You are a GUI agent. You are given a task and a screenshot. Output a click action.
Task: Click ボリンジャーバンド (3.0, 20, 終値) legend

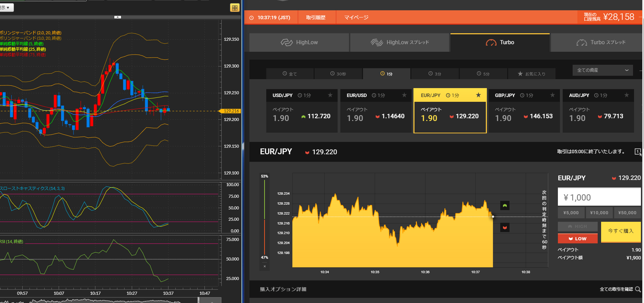point(31,38)
